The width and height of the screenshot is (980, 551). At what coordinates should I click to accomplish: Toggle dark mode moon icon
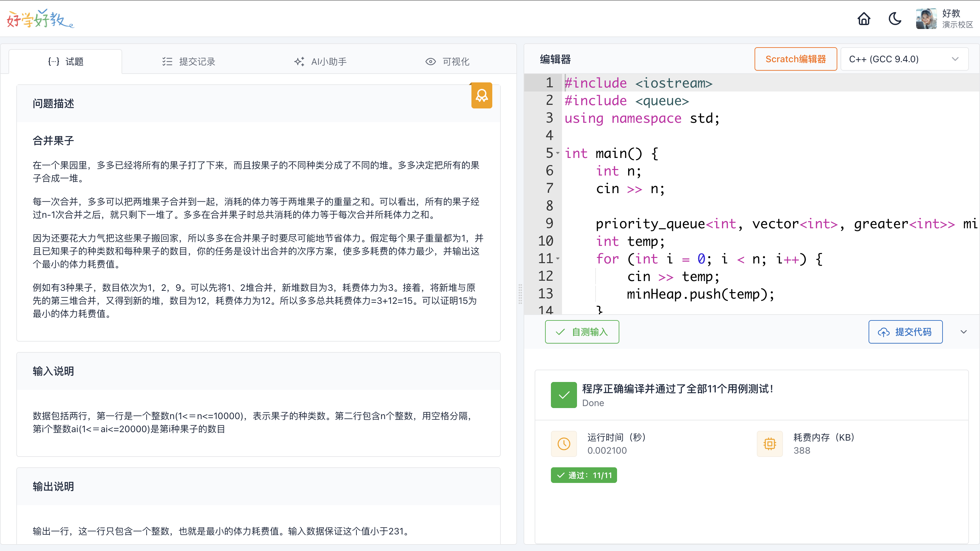tap(895, 19)
